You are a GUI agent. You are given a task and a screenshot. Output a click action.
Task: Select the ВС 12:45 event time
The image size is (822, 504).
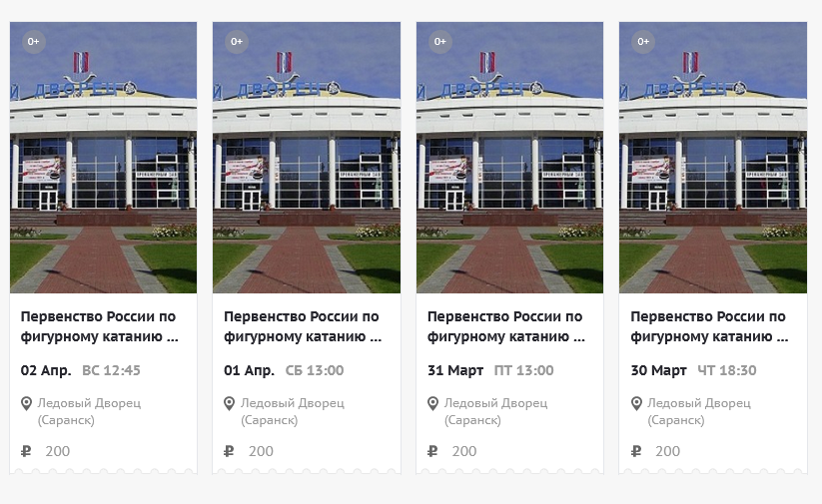[x=111, y=370]
